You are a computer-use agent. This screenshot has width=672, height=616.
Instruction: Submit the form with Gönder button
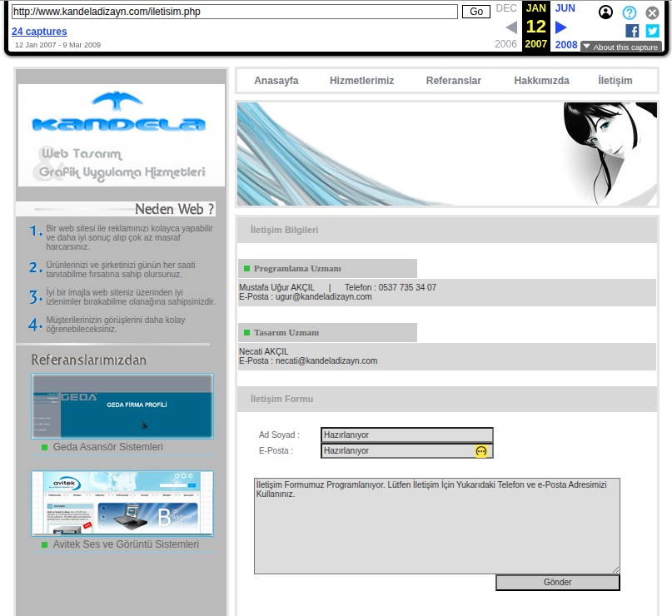point(557,583)
